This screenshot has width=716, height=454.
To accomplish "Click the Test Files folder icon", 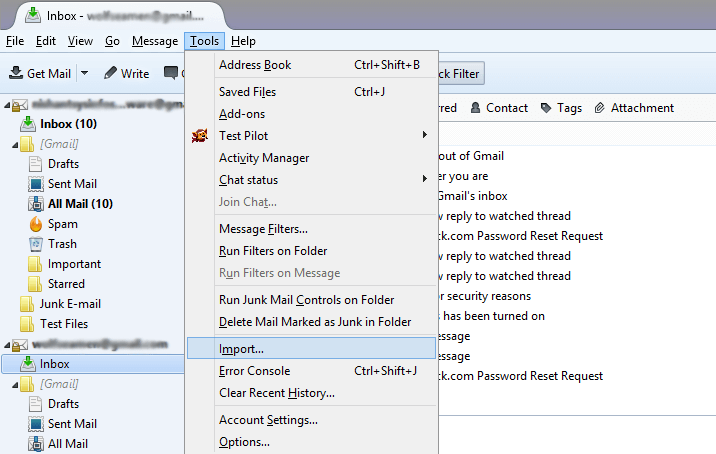I will tap(27, 324).
